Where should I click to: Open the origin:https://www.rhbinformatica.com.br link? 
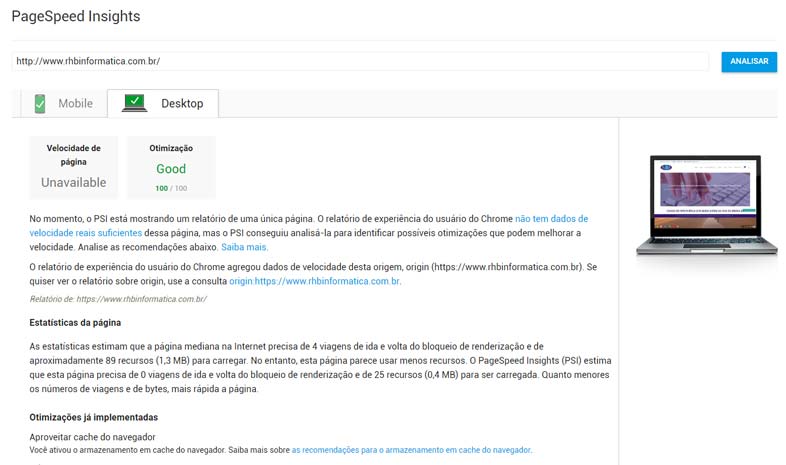(x=315, y=282)
